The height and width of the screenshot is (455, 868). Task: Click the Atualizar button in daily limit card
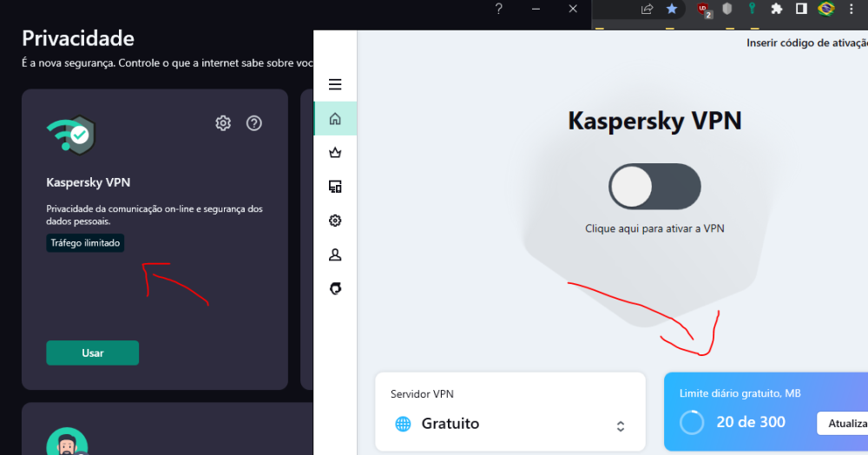843,424
